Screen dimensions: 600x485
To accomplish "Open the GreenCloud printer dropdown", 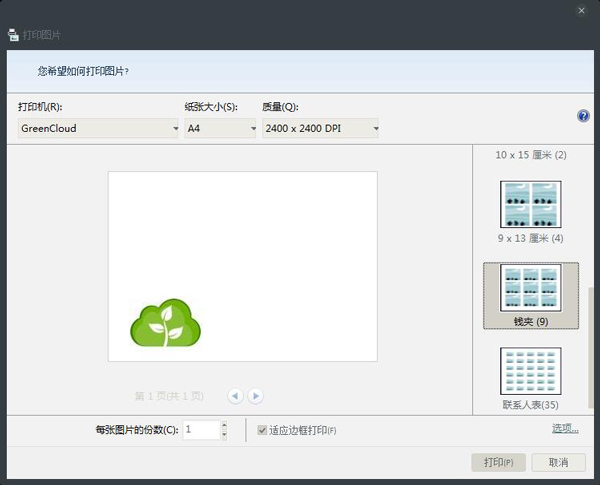I will 98,128.
